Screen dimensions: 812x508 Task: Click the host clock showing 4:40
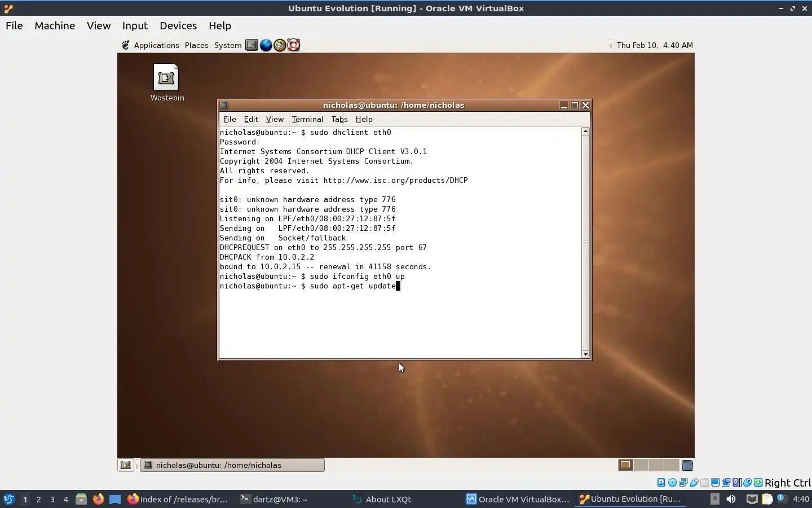click(x=801, y=499)
